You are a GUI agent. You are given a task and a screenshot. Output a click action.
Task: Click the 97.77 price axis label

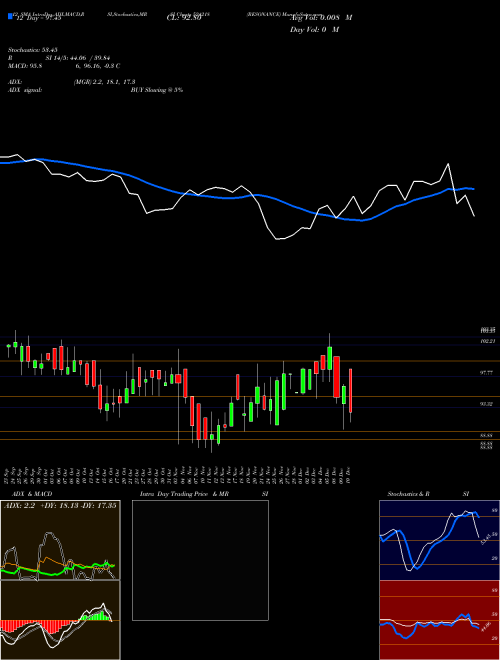(486, 373)
